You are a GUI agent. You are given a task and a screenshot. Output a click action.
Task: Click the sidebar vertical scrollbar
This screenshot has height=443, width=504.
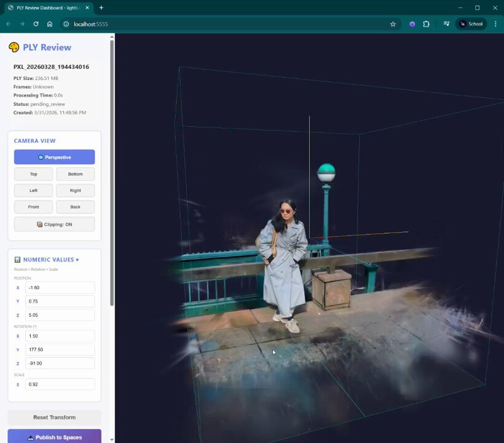point(112,172)
